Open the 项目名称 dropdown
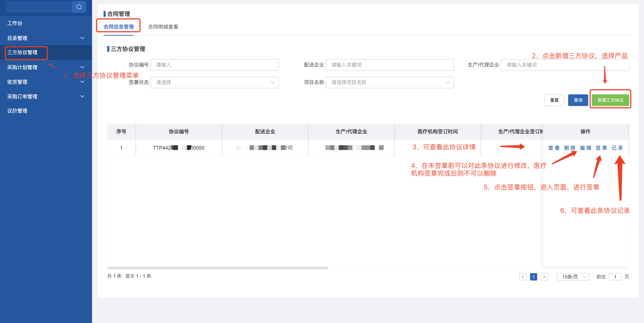The width and height of the screenshot is (644, 323). pyautogui.click(x=389, y=83)
